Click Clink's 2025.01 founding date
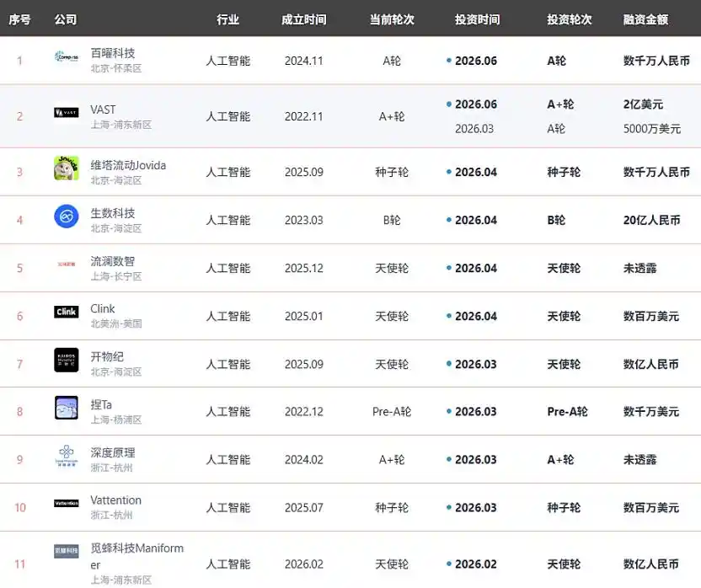 pos(304,316)
